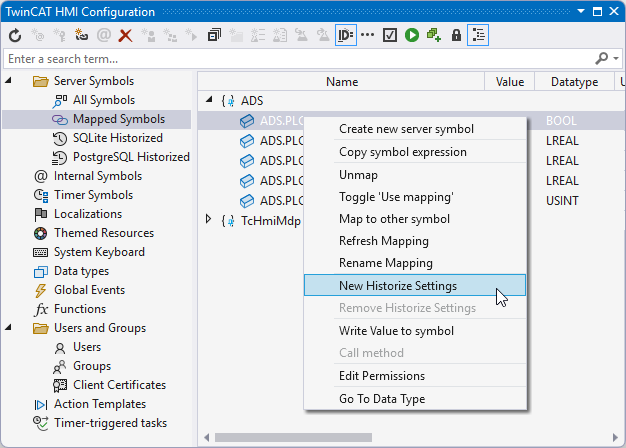Click the star-with-arrow new action icon
The height and width of the screenshot is (448, 626).
(x=191, y=36)
